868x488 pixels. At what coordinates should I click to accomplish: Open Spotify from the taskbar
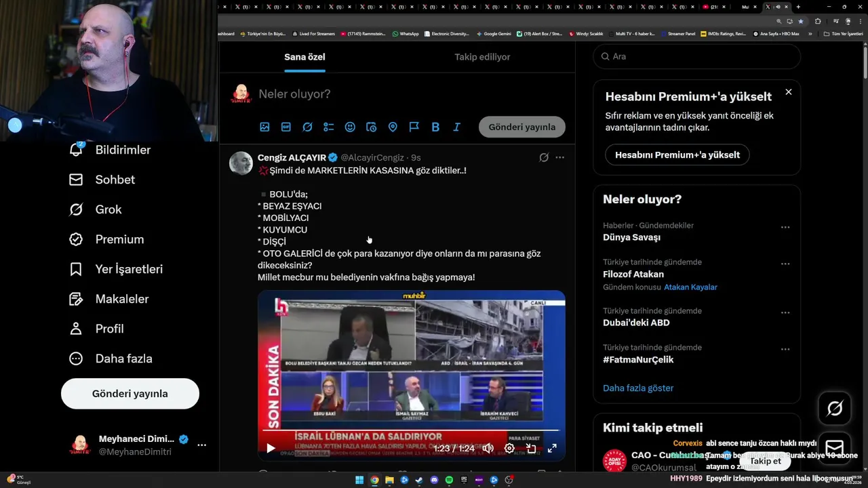[449, 481]
